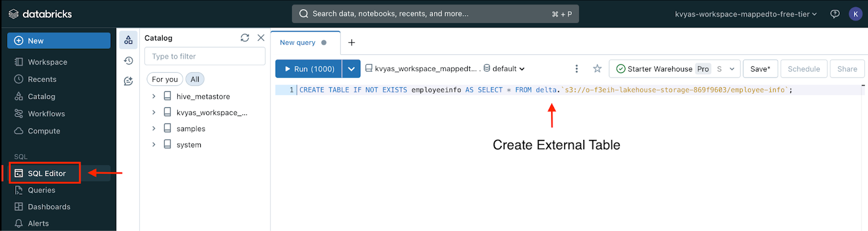Image resolution: width=868 pixels, height=231 pixels.
Task: Select the catalog browser icon in side rail
Action: click(x=129, y=40)
